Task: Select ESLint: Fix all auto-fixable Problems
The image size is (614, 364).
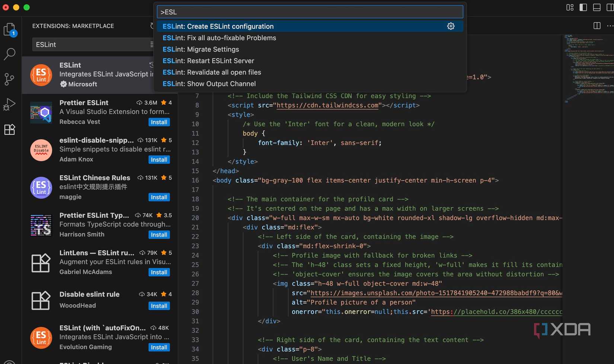Action: point(219,38)
